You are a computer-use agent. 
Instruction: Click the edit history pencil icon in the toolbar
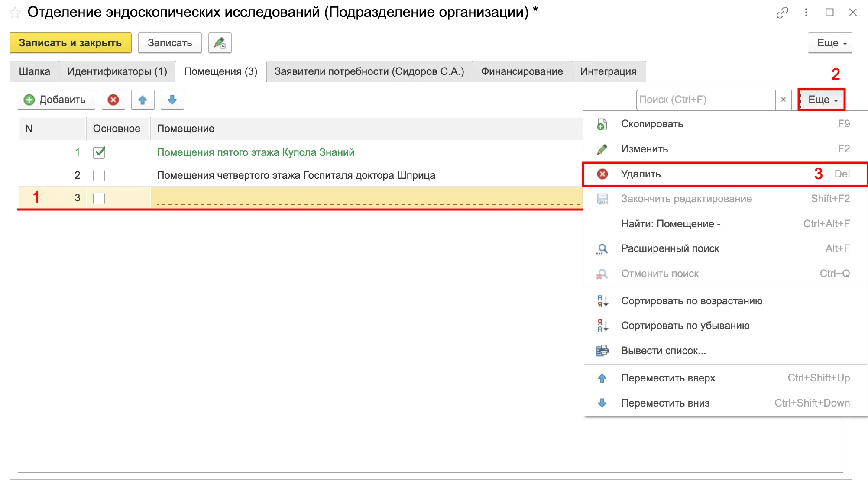pyautogui.click(x=220, y=43)
